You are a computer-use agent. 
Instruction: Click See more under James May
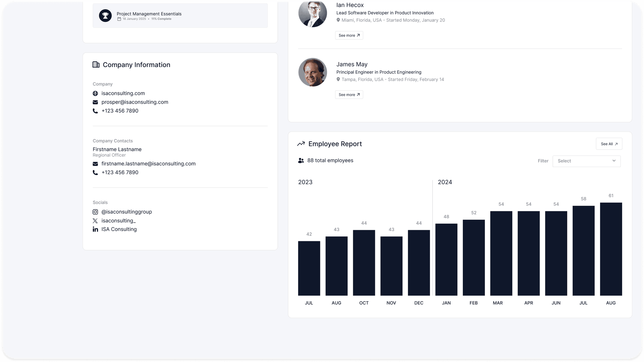(x=349, y=94)
